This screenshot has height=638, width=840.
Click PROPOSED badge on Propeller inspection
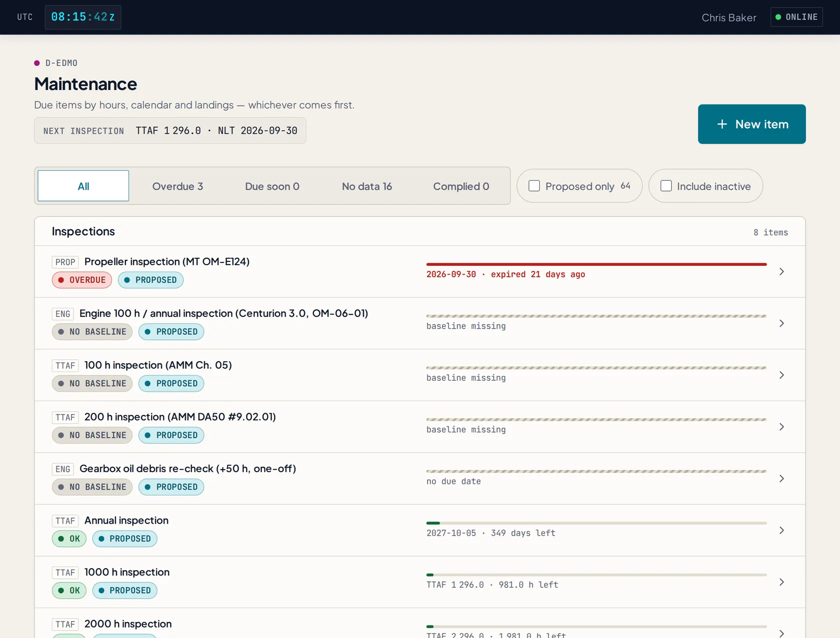(x=150, y=280)
